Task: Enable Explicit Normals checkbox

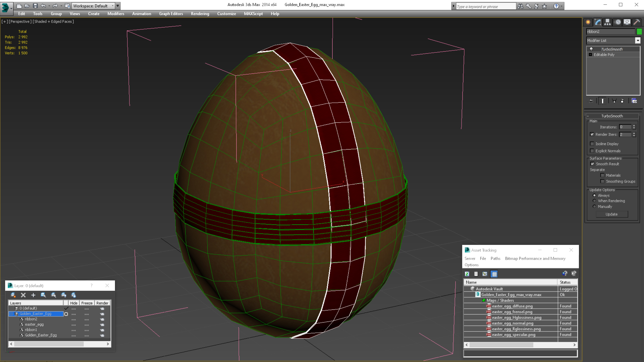Action: coord(592,151)
